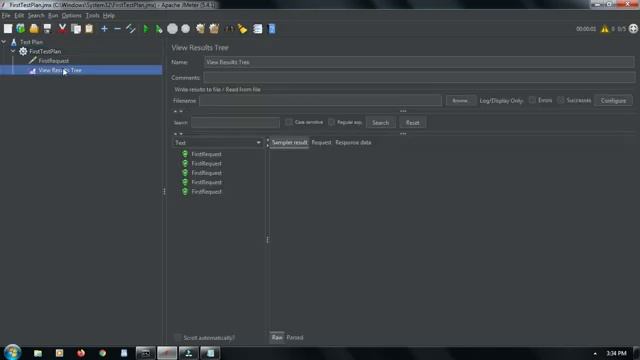Select the Raw bottom tab
The height and width of the screenshot is (360, 640).
point(277,337)
